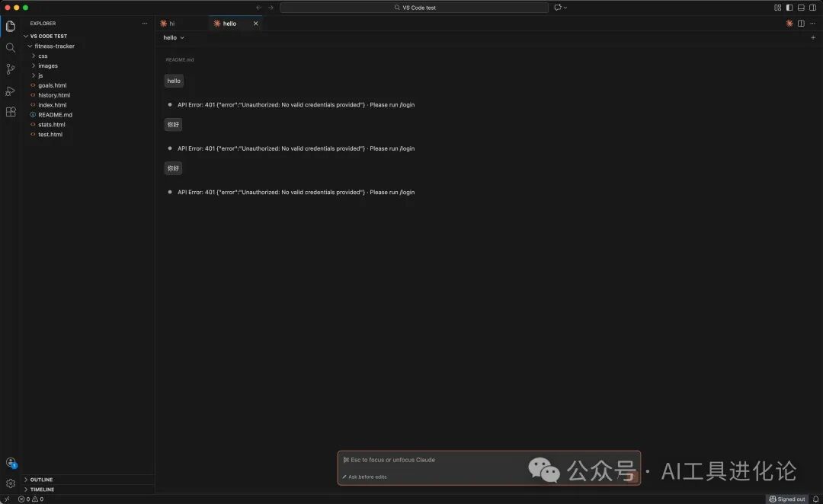The width and height of the screenshot is (823, 504).
Task: Open README.md in the explorer
Action: point(55,115)
